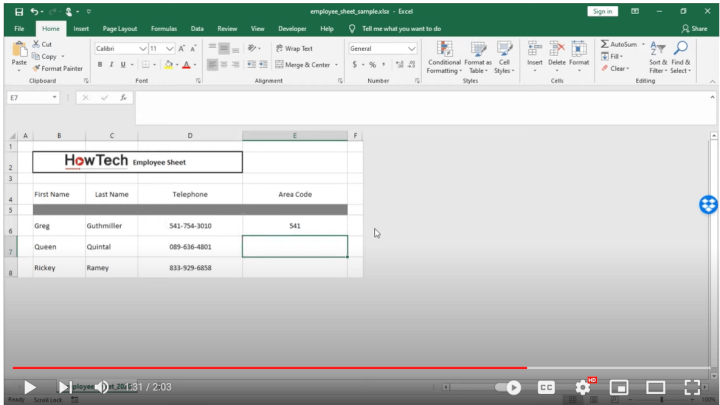The height and width of the screenshot is (405, 720).
Task: Click the Dropbox badge icon
Action: pos(708,205)
